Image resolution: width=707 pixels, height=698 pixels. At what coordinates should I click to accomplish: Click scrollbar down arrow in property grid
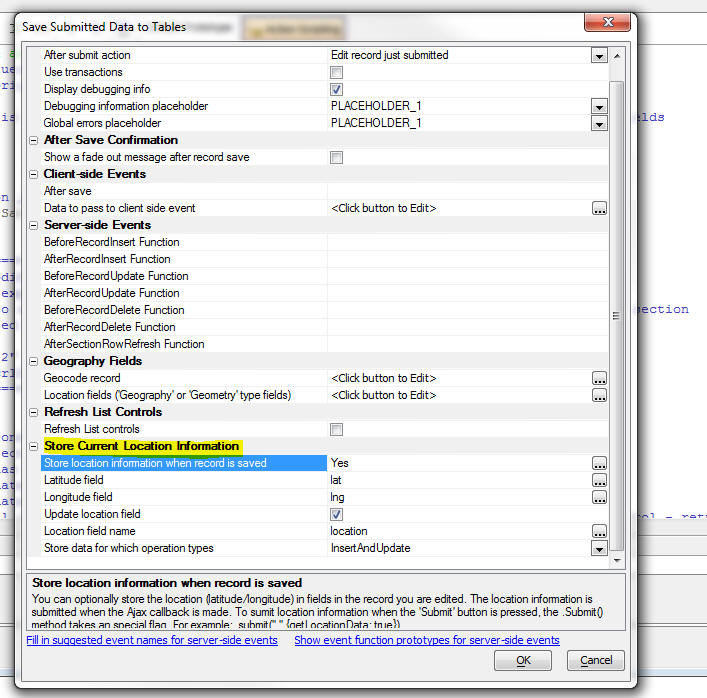click(x=617, y=560)
